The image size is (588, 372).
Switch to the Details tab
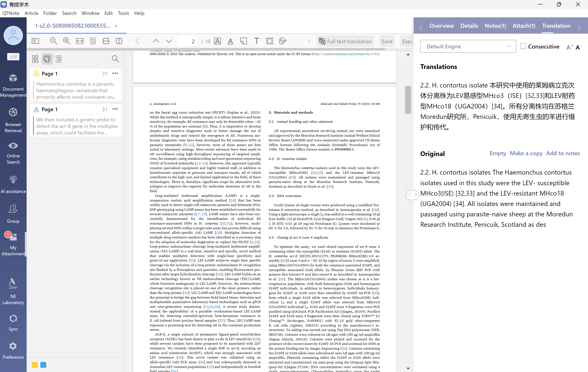pyautogui.click(x=469, y=26)
